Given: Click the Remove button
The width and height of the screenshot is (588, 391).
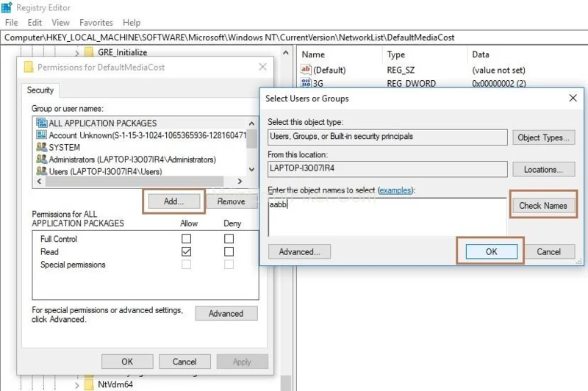Looking at the screenshot, I should [x=232, y=201].
